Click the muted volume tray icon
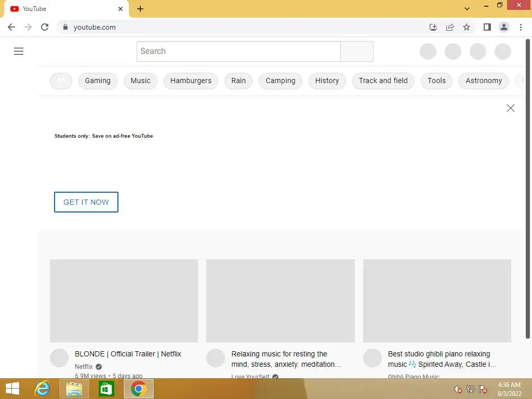Image resolution: width=532 pixels, height=399 pixels. pyautogui.click(x=458, y=389)
